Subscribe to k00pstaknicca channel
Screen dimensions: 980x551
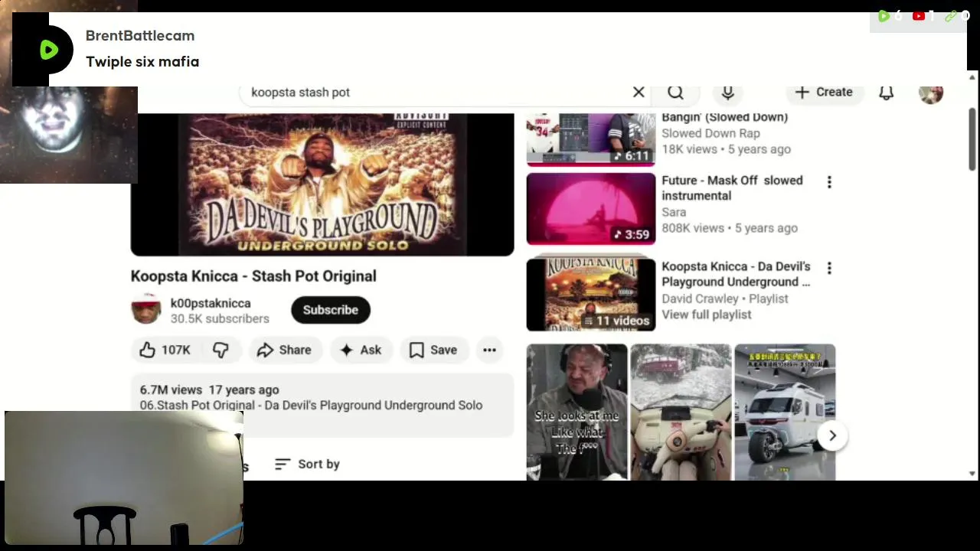331,310
